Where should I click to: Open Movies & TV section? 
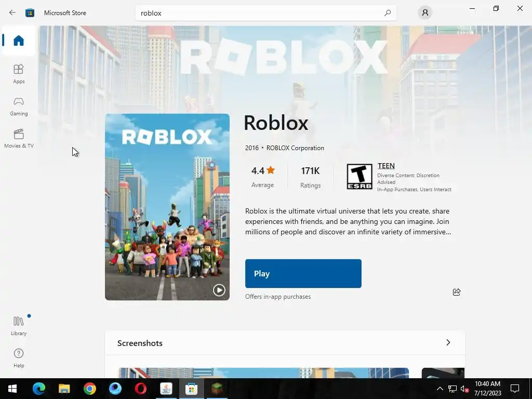[19, 138]
